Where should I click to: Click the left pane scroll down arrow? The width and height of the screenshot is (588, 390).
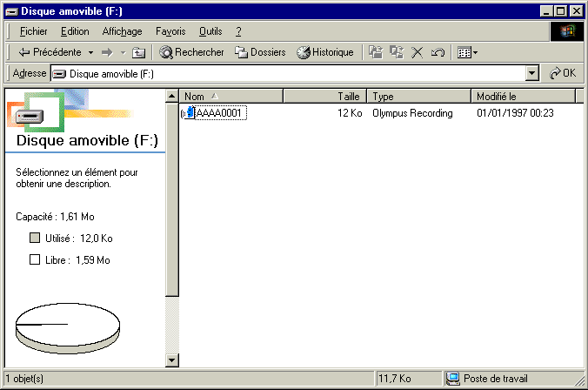coord(171,360)
